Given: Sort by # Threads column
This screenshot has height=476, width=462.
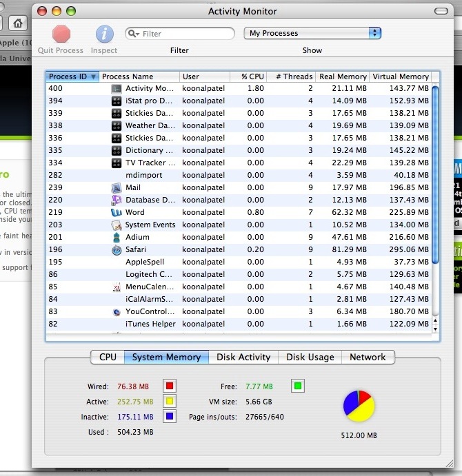Looking at the screenshot, I should pyautogui.click(x=291, y=76).
